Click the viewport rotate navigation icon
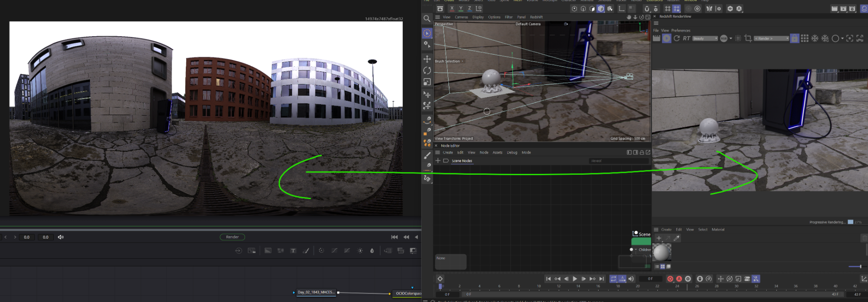Image resolution: width=868 pixels, height=302 pixels. coord(642,17)
